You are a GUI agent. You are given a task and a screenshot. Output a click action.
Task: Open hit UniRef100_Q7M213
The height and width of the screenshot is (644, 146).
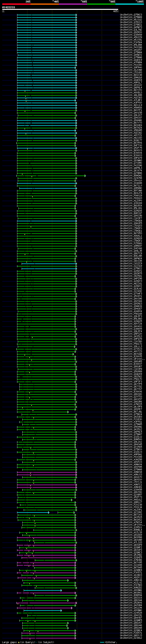[x=131, y=22]
